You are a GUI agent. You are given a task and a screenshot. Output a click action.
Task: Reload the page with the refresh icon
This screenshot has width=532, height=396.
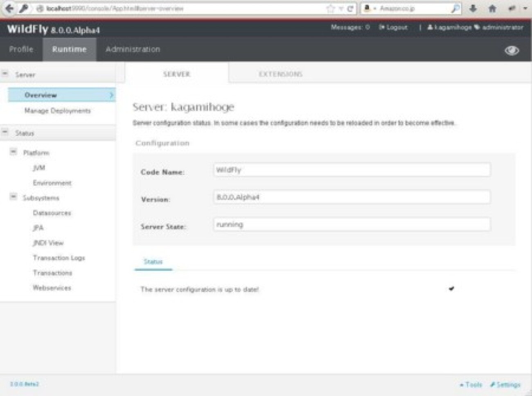[350, 9]
